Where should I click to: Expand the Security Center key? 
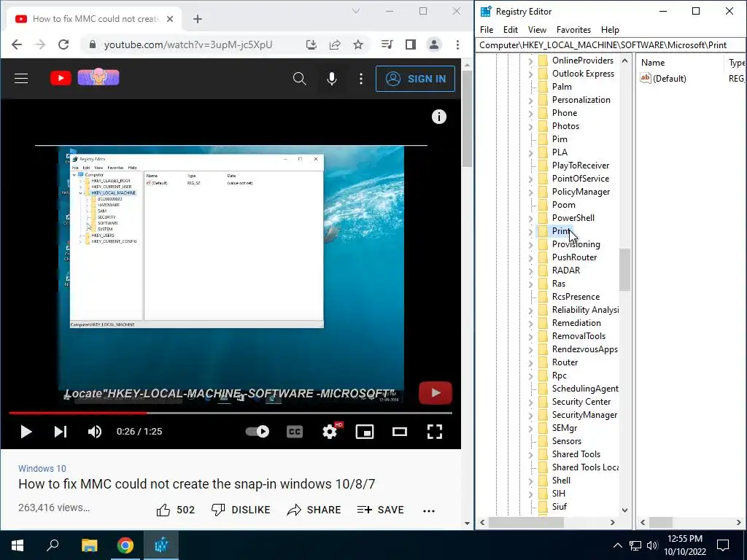coord(531,402)
